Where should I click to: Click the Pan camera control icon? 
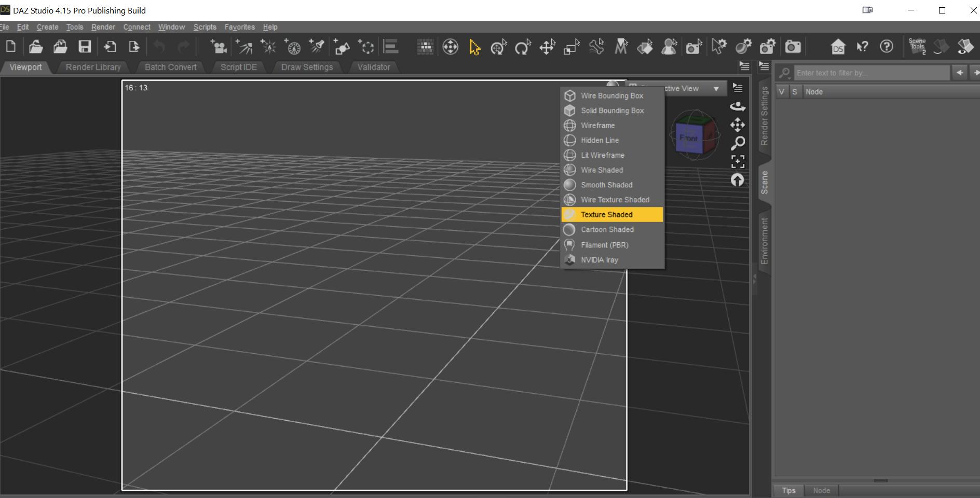pos(738,125)
